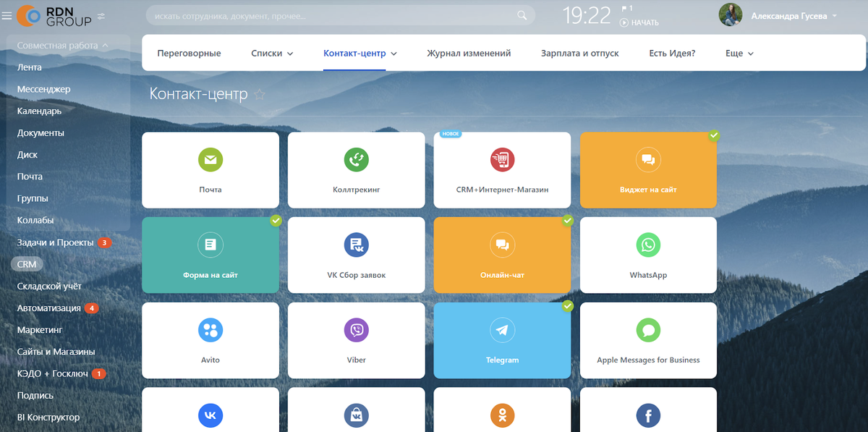Select CRM in the sidebar
The image size is (868, 432).
tap(27, 264)
